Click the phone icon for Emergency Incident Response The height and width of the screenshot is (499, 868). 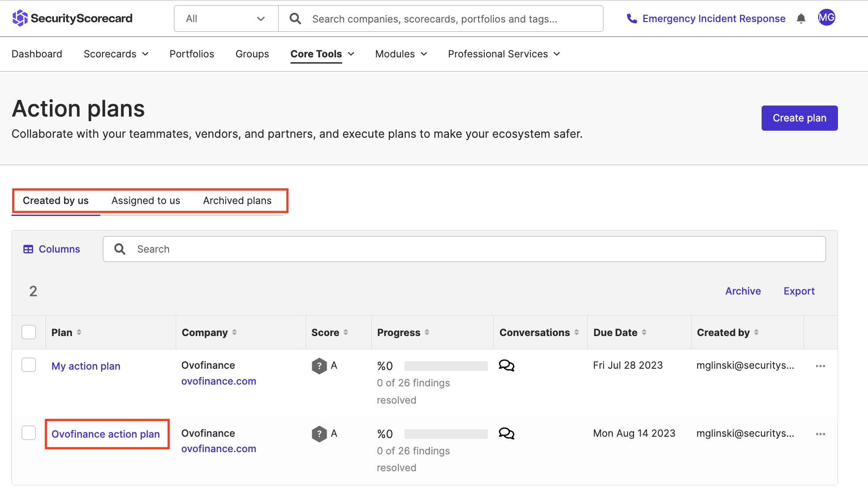(x=632, y=19)
